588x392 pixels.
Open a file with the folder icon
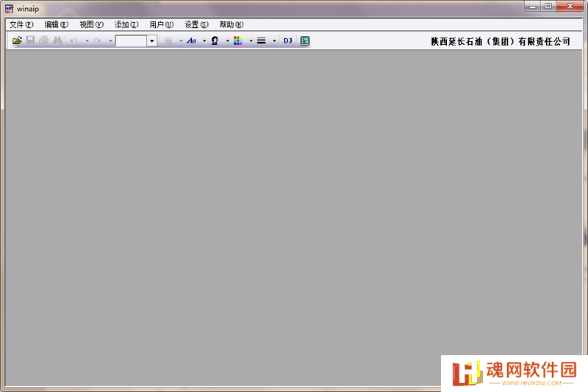[x=17, y=40]
